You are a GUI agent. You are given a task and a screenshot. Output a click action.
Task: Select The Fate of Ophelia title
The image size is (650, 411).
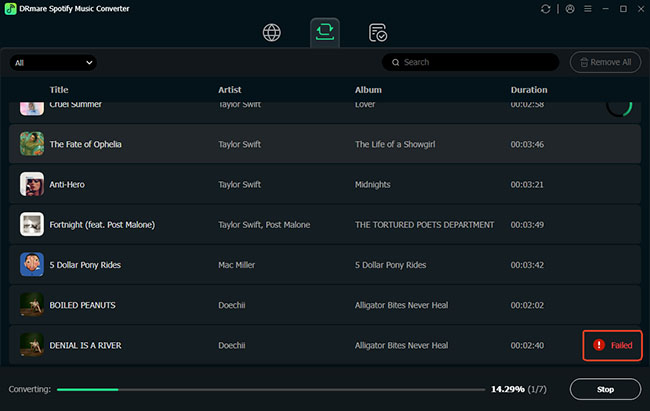tap(85, 144)
